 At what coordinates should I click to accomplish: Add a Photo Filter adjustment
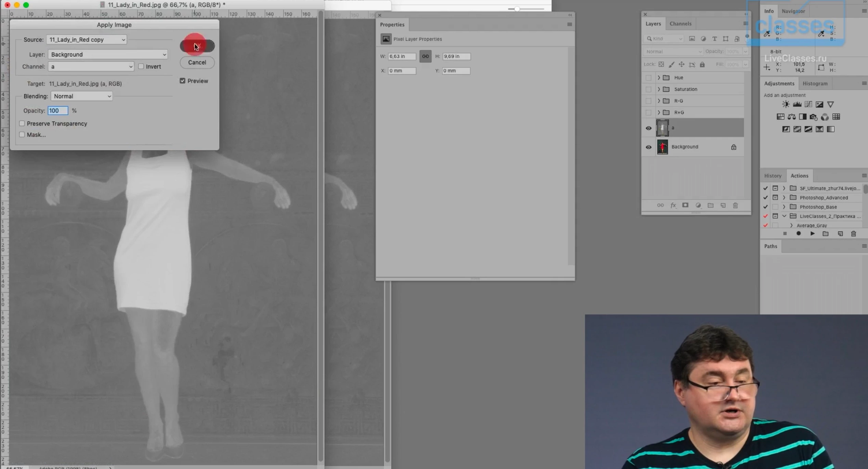coord(813,117)
